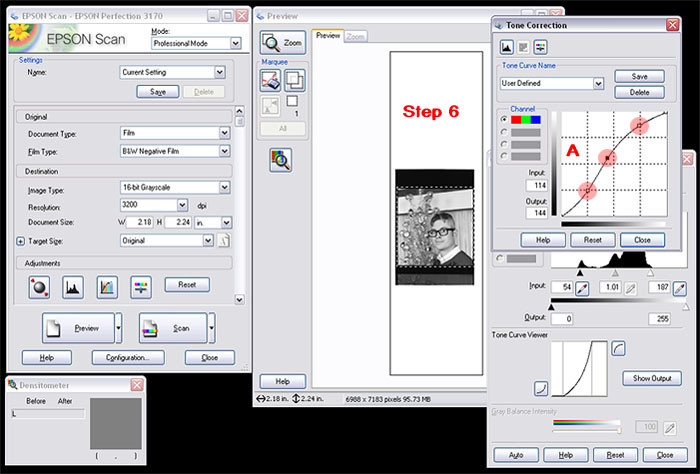This screenshot has width=700, height=474.
Task: Click Configuration button
Action: [x=128, y=358]
